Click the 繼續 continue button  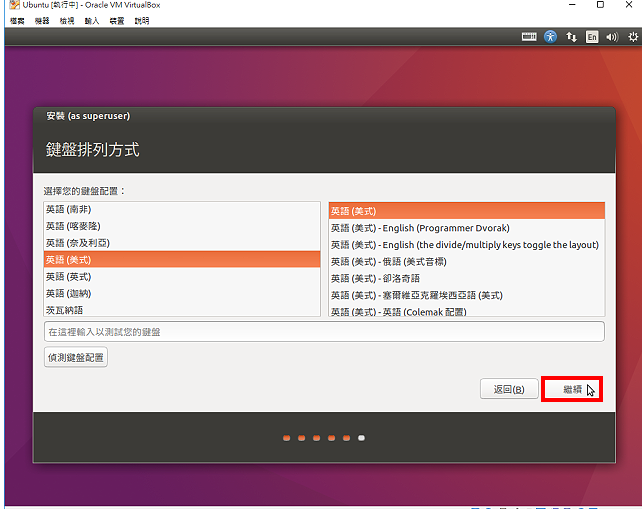point(572,389)
